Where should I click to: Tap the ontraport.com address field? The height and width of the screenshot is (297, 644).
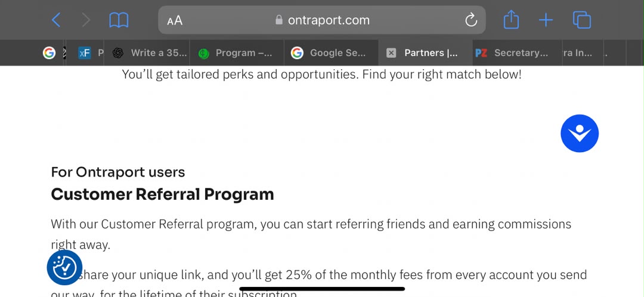point(322,20)
